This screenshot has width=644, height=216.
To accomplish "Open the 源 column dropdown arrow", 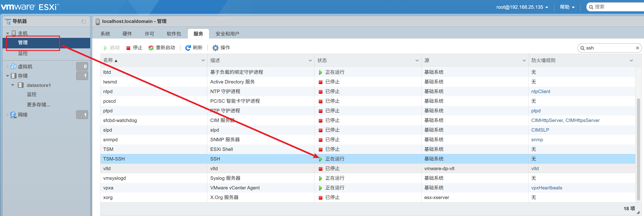I will tap(524, 60).
